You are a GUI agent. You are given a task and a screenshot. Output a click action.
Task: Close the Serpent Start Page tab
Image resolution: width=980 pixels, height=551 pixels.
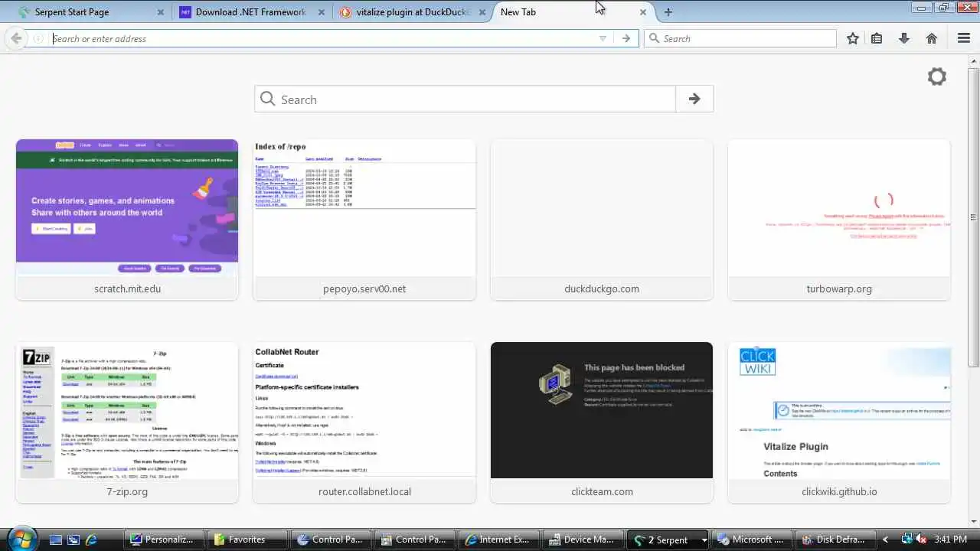(160, 12)
